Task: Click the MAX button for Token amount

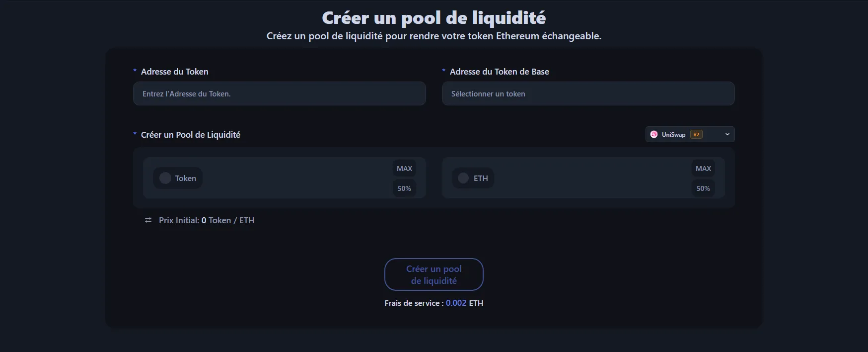Action: click(x=404, y=169)
